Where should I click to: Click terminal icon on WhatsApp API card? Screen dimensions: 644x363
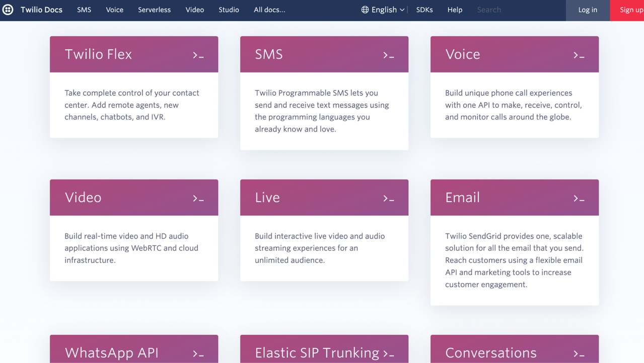(198, 353)
